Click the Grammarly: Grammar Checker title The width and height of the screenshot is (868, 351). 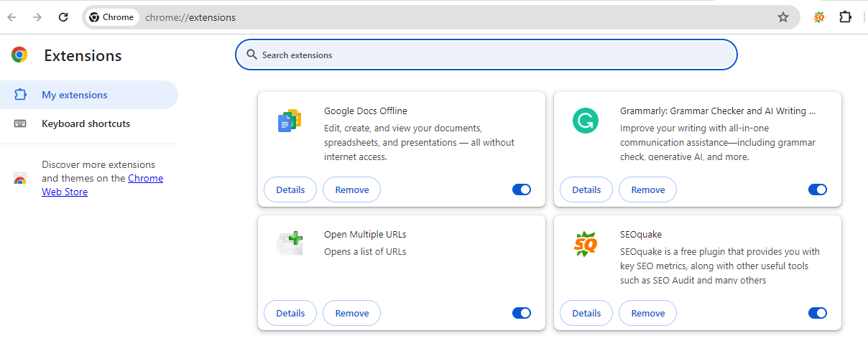coord(718,111)
